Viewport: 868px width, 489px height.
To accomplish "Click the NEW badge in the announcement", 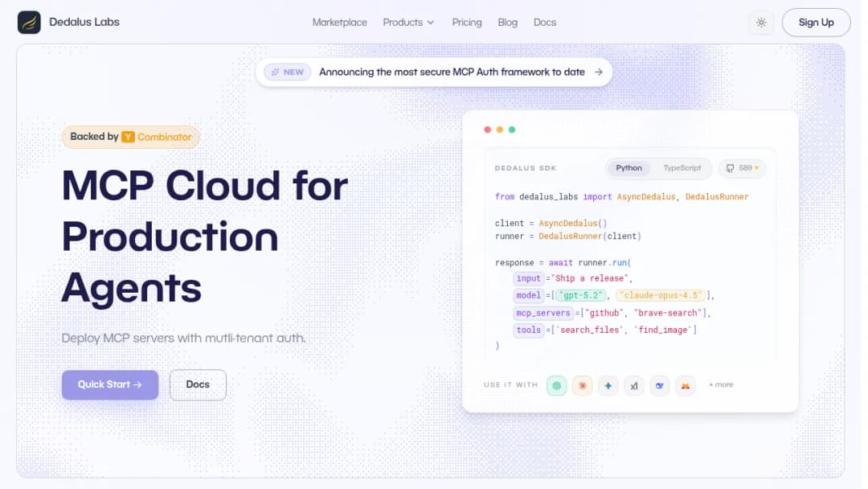I will [288, 72].
